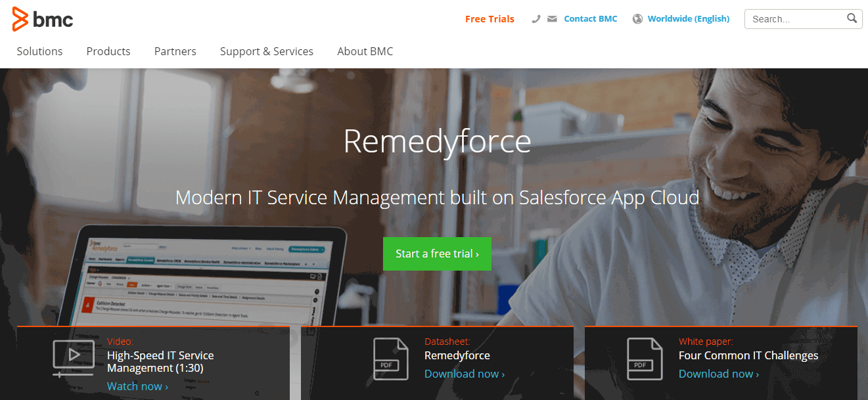Open the Products menu

(x=108, y=51)
